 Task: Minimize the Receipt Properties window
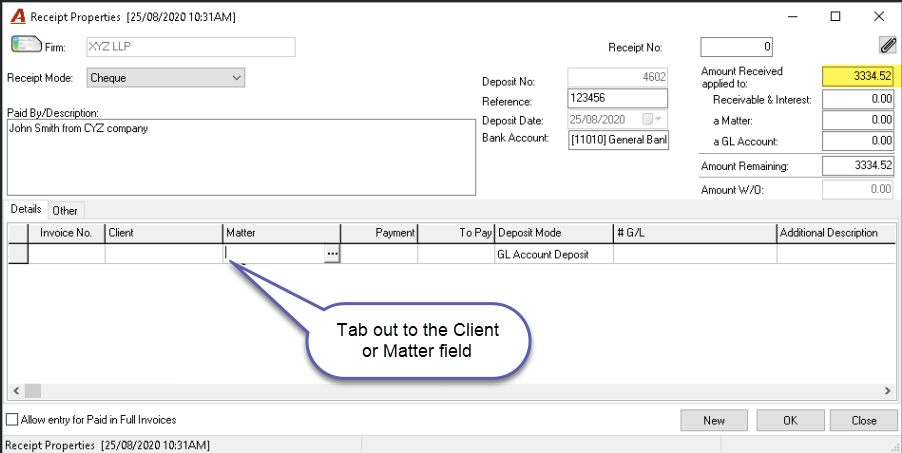coord(793,17)
